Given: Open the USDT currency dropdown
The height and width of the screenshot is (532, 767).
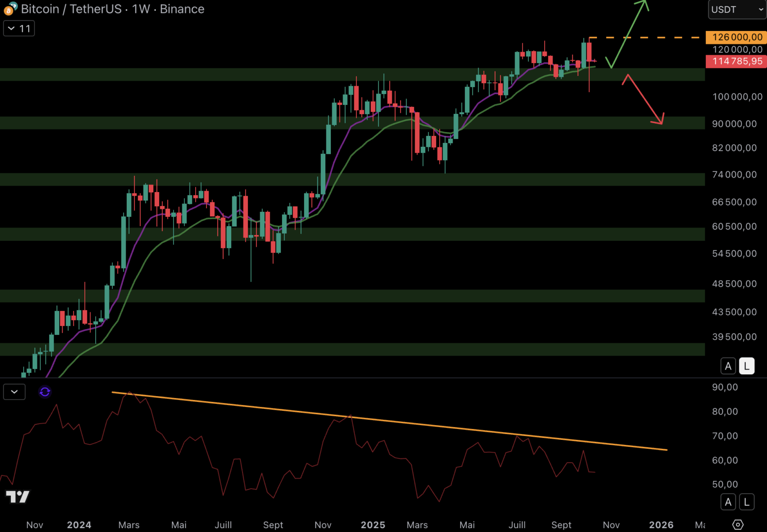Looking at the screenshot, I should click(x=736, y=9).
